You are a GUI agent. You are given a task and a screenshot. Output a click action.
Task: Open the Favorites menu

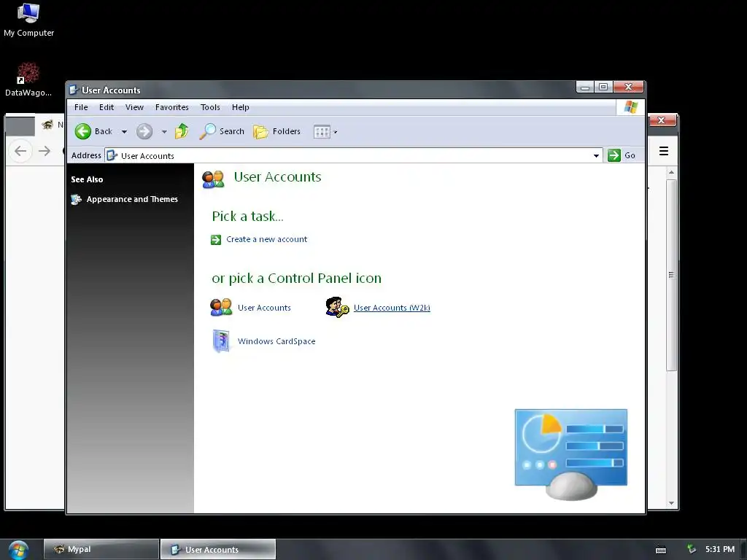coord(172,107)
